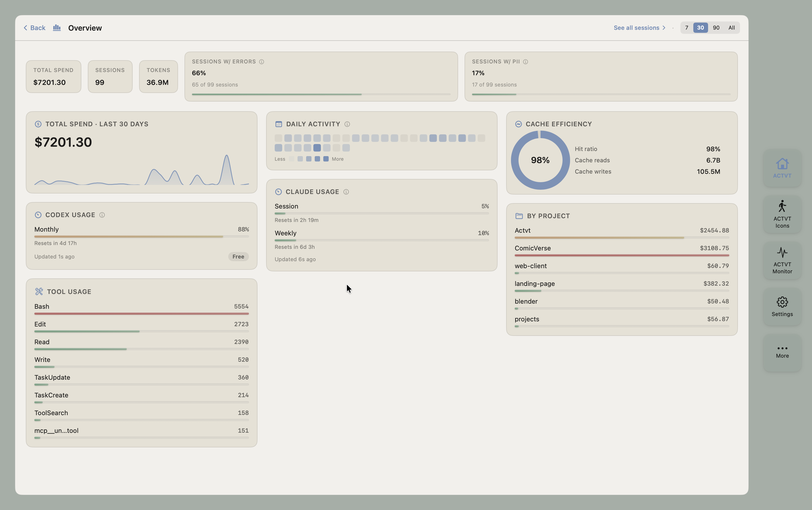Click the TaskUpdate tool usage row
This screenshot has width=812, height=510.
[x=142, y=380]
